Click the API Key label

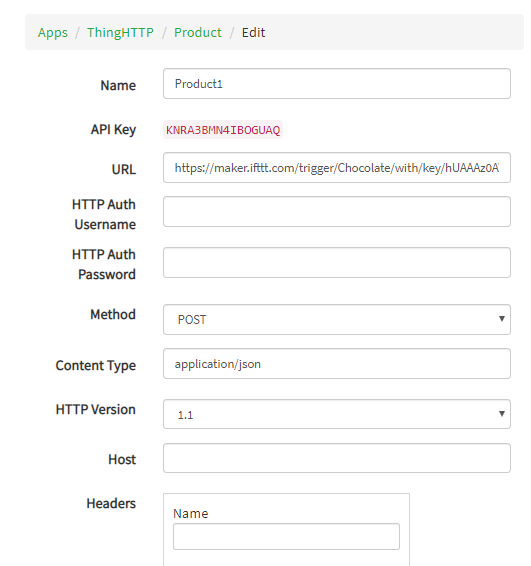click(x=113, y=130)
